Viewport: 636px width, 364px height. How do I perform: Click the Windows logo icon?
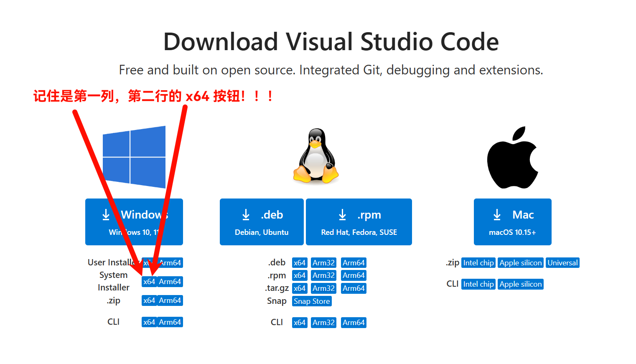click(134, 157)
